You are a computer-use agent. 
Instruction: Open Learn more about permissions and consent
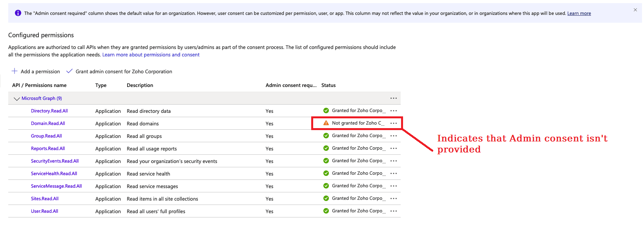pyautogui.click(x=151, y=55)
